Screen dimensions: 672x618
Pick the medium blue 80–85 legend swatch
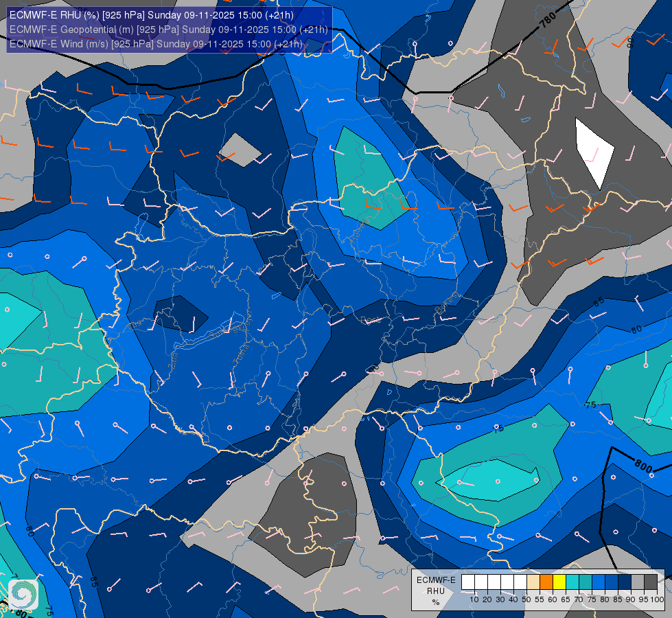(612, 582)
